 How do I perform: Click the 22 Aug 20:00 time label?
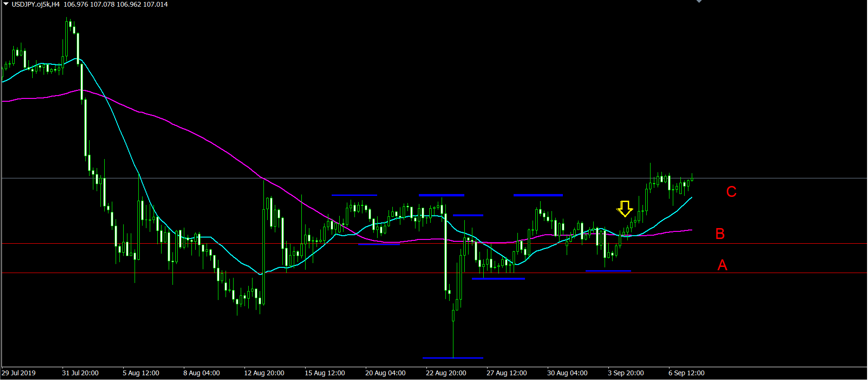pyautogui.click(x=446, y=373)
